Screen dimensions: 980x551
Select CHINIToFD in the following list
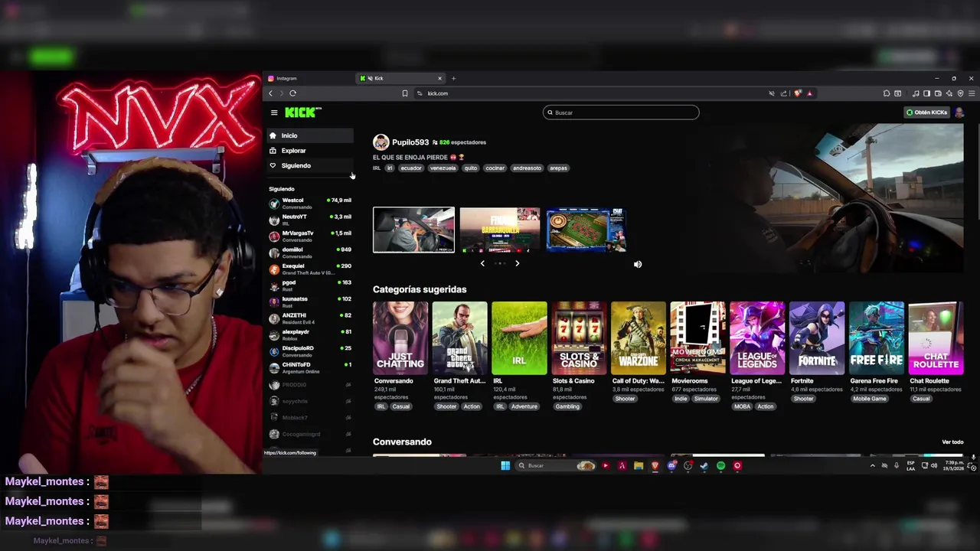tap(310, 368)
